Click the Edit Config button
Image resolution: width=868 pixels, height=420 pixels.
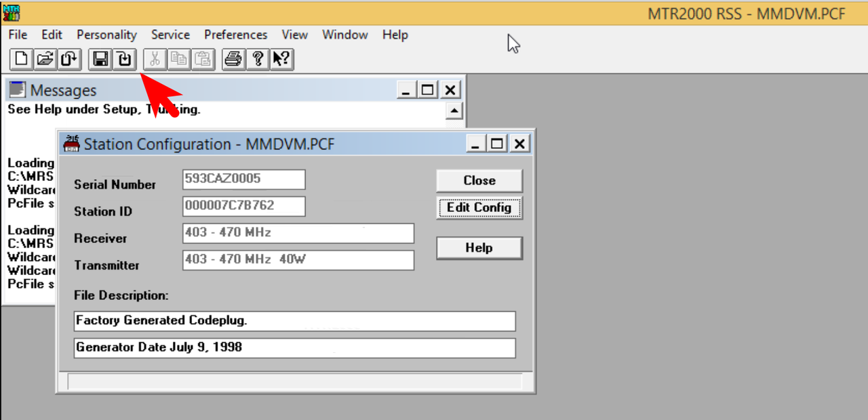tap(479, 207)
